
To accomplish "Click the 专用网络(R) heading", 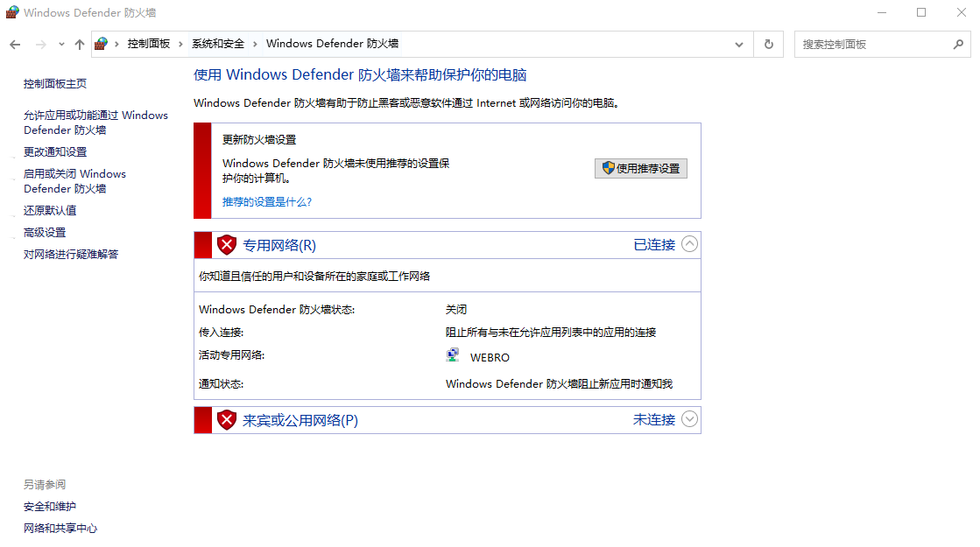I will [x=279, y=245].
